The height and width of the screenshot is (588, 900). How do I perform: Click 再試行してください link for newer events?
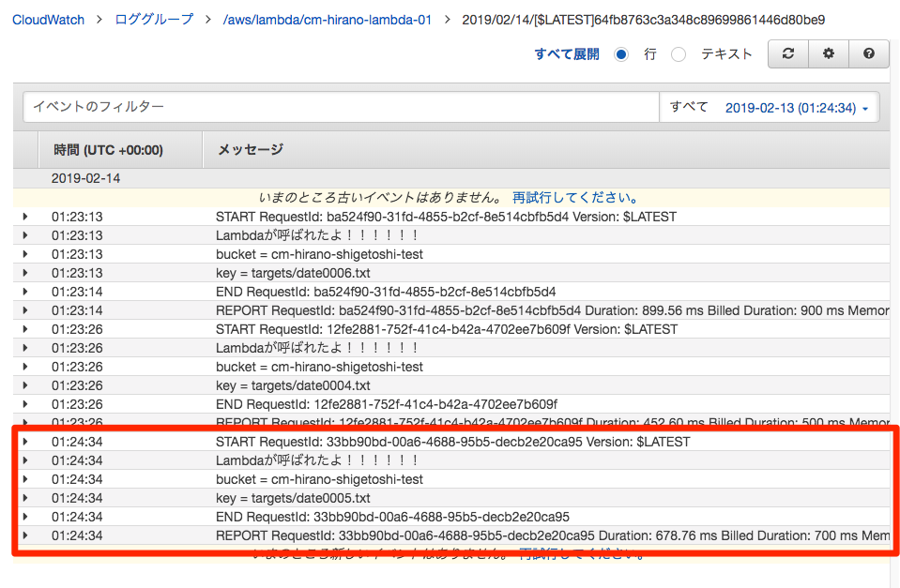pyautogui.click(x=582, y=554)
